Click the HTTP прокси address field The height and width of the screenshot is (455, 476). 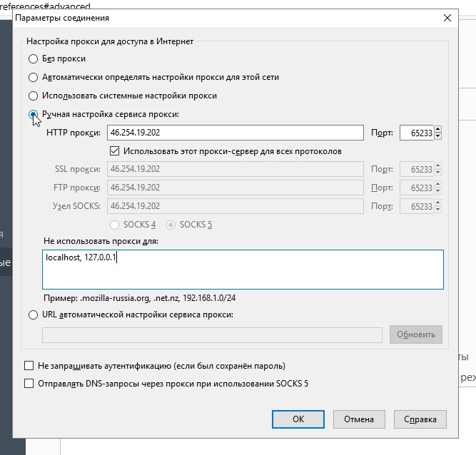point(236,133)
